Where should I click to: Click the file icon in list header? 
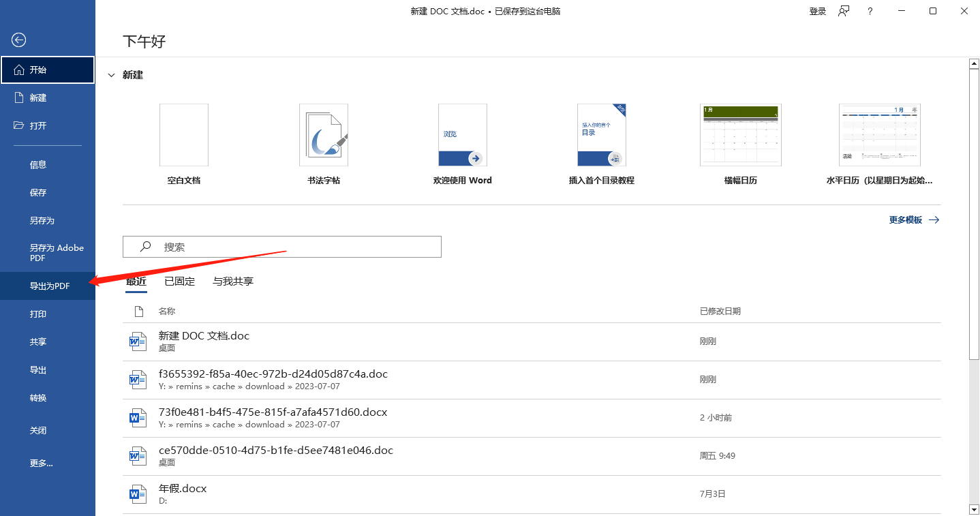tap(139, 312)
